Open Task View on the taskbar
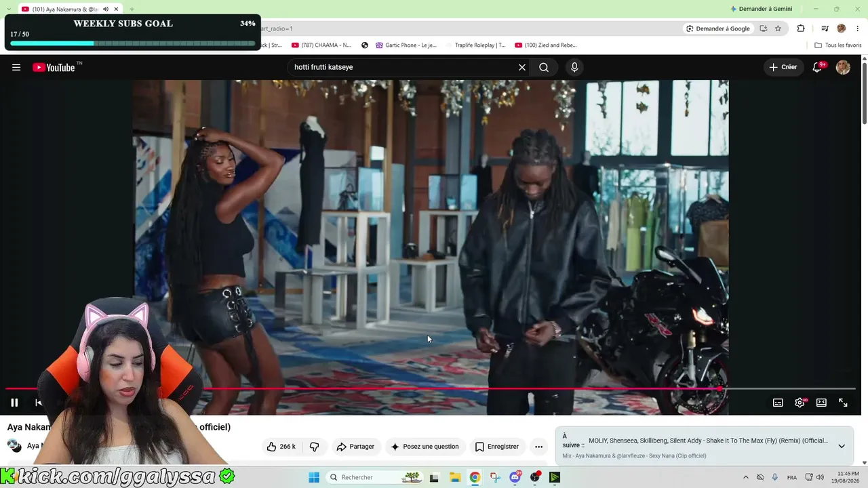Viewport: 868px width, 488px height. point(435,477)
